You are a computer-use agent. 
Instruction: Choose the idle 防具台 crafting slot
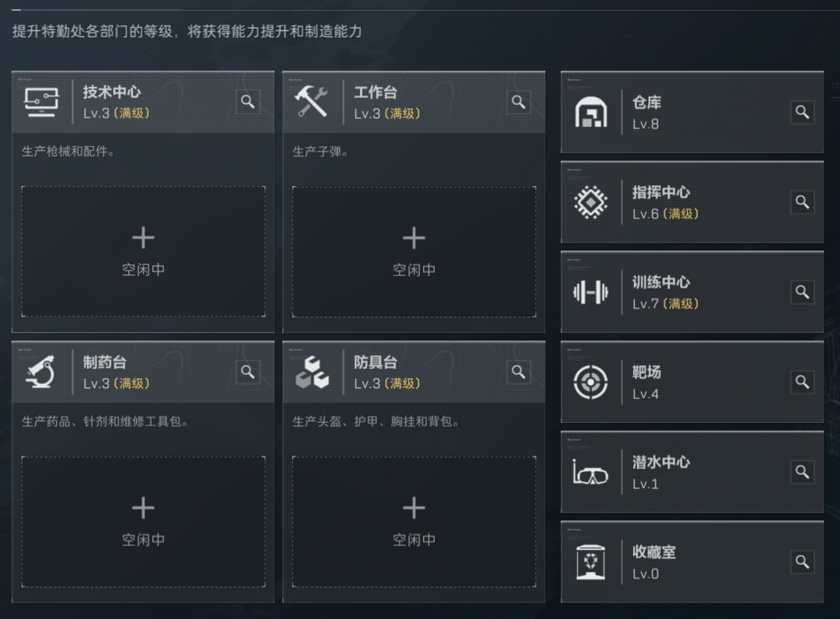tap(414, 522)
